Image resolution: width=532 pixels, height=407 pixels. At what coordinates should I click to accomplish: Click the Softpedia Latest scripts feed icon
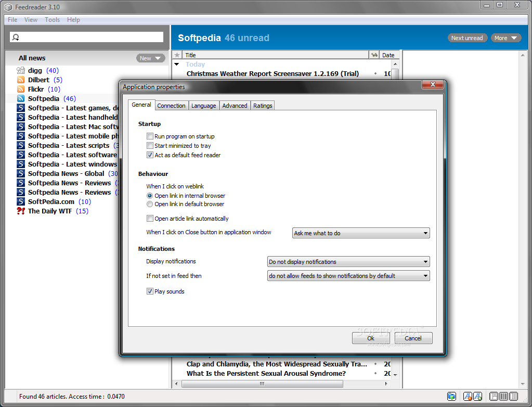pyautogui.click(x=21, y=145)
